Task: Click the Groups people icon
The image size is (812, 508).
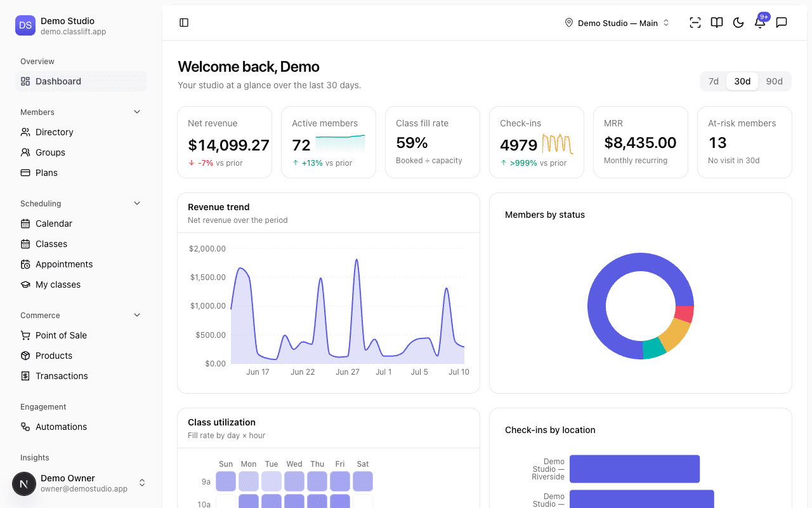Action: (x=25, y=152)
